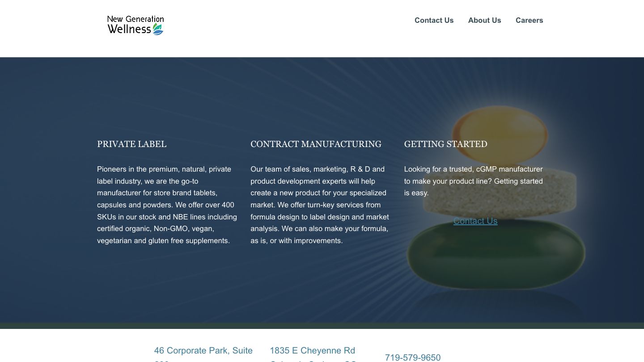Click the paragraph beginning 'Pioneers in the premium'
644x362 pixels.
pos(167,205)
